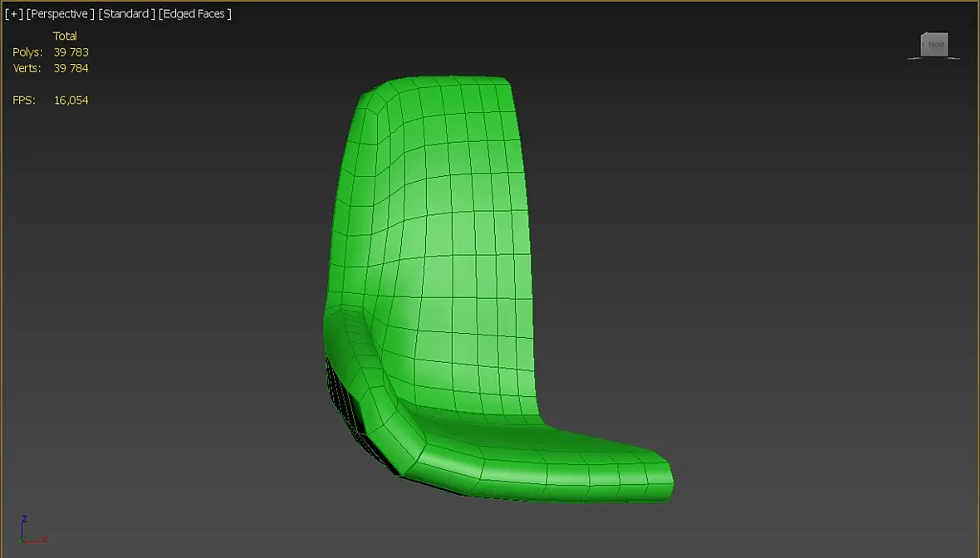Click the top edge of the backrest
980x558 pixels.
[450, 79]
